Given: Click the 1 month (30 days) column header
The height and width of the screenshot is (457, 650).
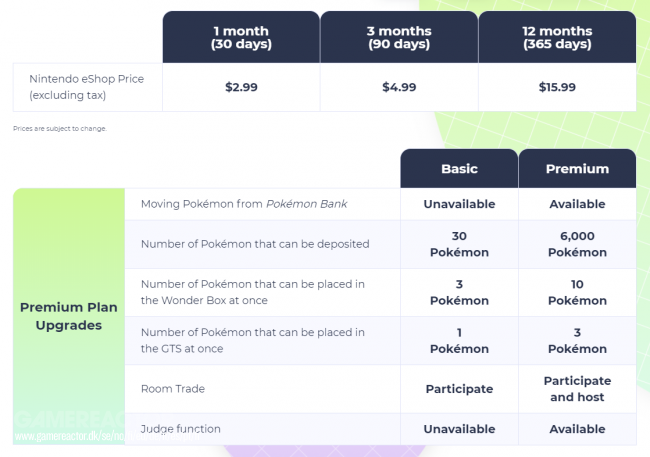Looking at the screenshot, I should click(x=241, y=37).
